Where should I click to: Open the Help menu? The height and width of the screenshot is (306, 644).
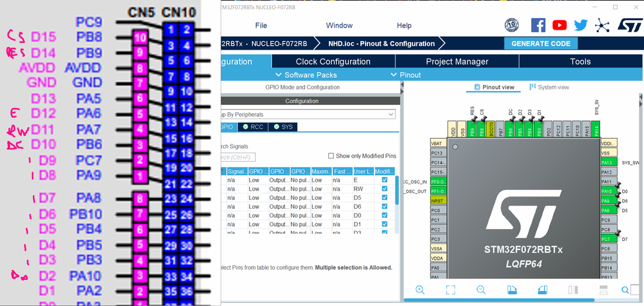click(x=404, y=25)
